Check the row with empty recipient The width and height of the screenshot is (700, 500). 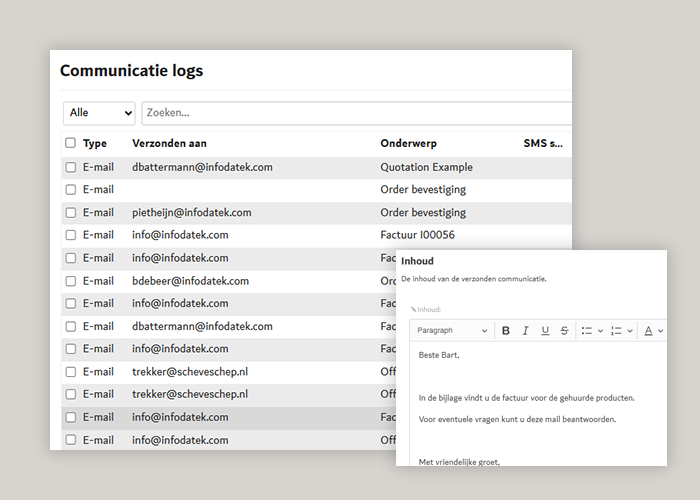(71, 190)
